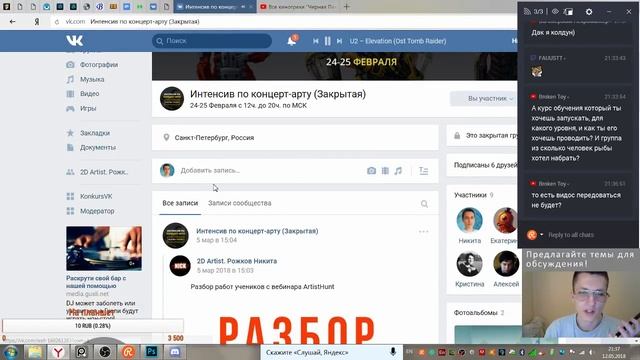Click the group avatar beside title

pyautogui.click(x=171, y=98)
